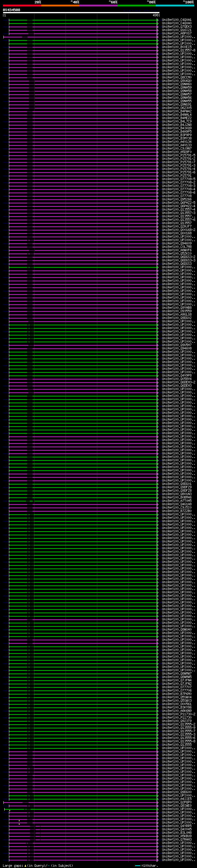Open the UniRef100_P15791-5 isoform entry
This screenshot has height=868, width=197.
click(179, 155)
